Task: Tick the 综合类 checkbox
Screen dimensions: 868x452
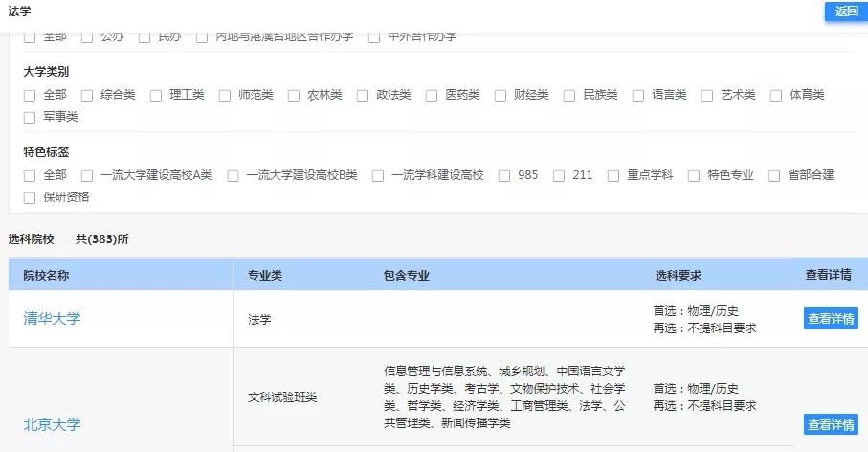Action: coord(87,95)
